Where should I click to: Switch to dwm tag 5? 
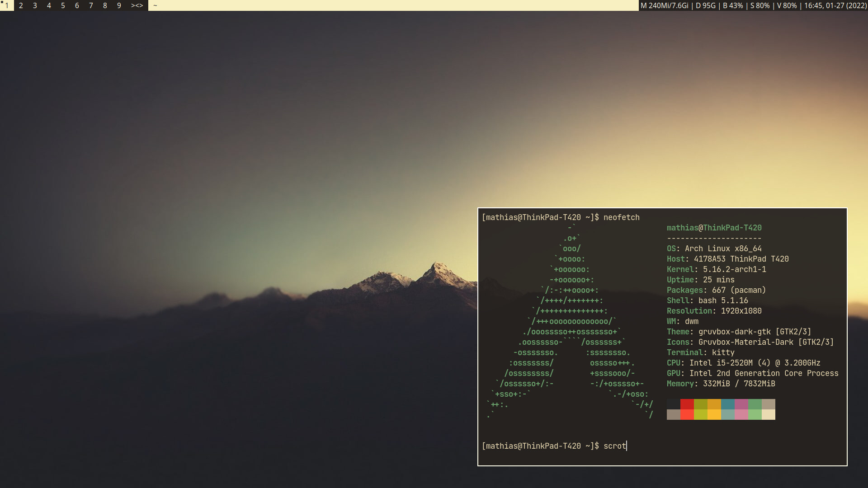(63, 5)
